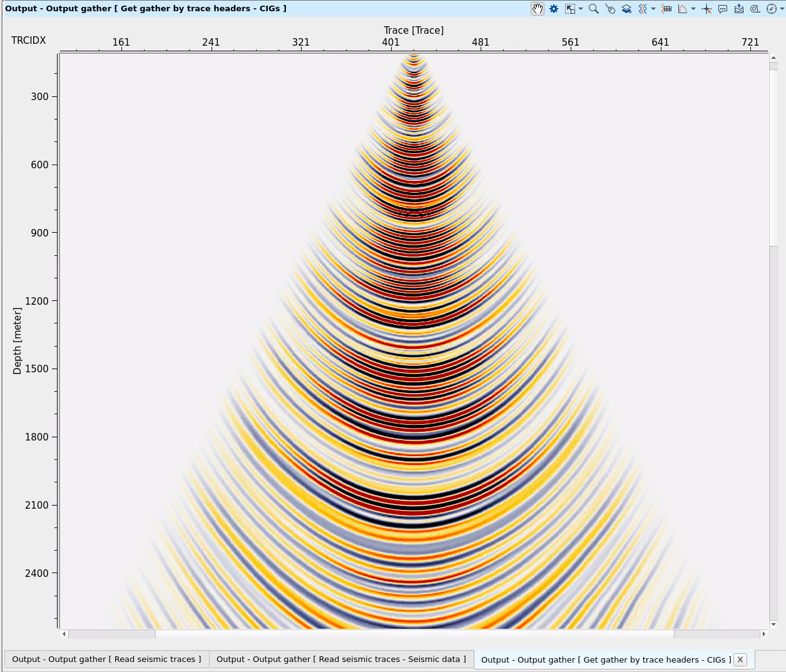This screenshot has height=672, width=786.
Task: Click vertical scrollbar down arrow
Action: coord(773,624)
